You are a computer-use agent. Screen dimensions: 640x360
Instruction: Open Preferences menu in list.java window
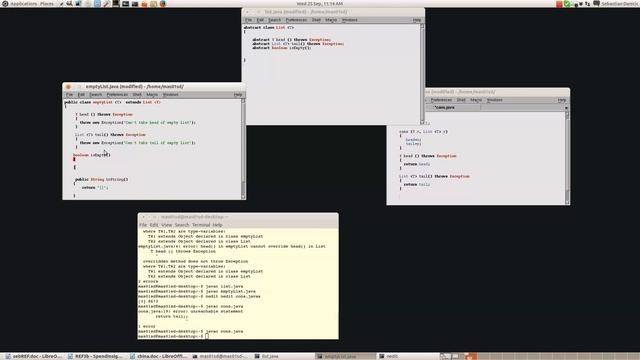(296, 20)
